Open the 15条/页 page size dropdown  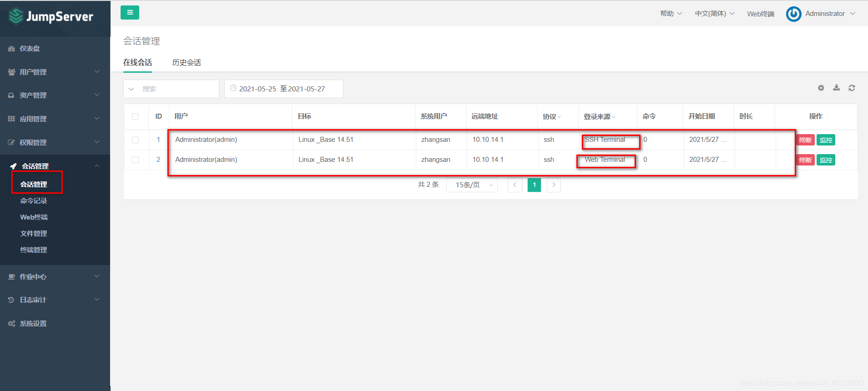(x=472, y=185)
